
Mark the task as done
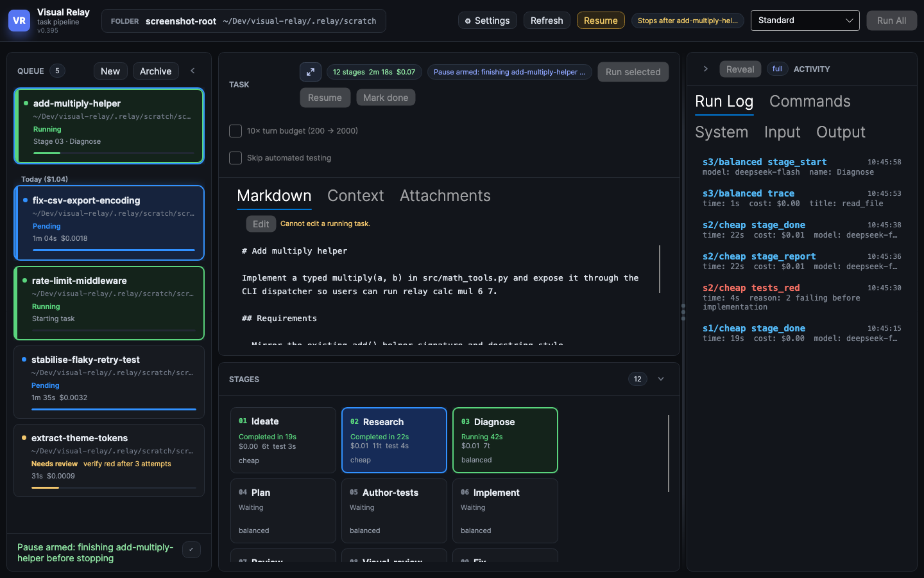(386, 98)
